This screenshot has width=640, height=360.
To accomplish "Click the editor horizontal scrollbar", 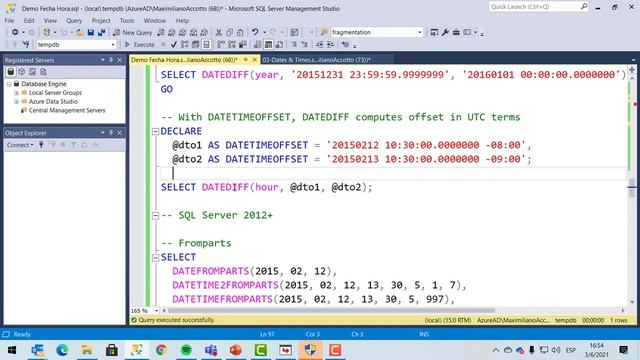I will click(331, 311).
